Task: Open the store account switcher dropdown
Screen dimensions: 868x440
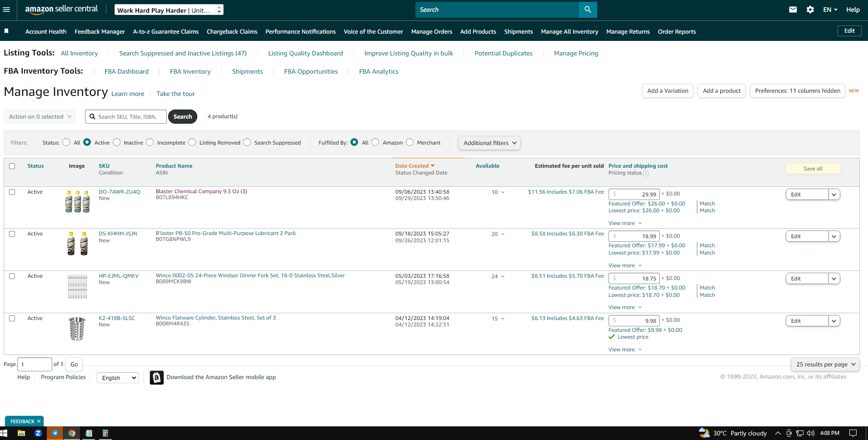Action: 168,10
